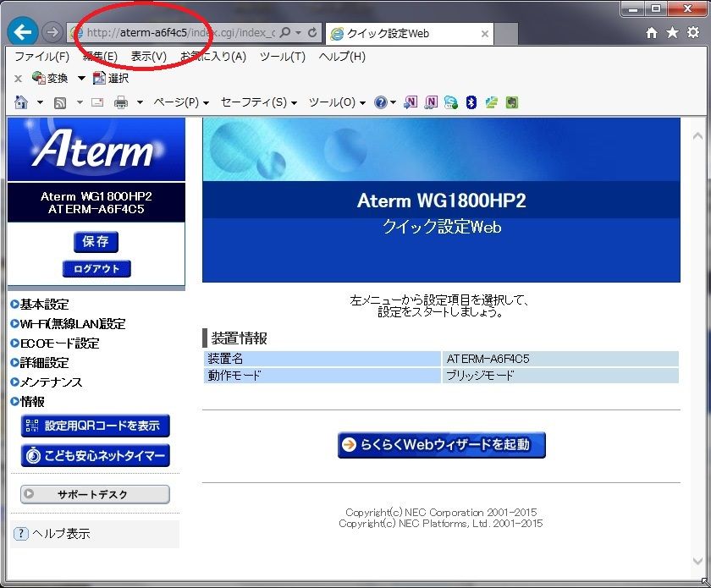The image size is (711, 588).
Task: Expand the 情報 menu item
Action: 28,402
